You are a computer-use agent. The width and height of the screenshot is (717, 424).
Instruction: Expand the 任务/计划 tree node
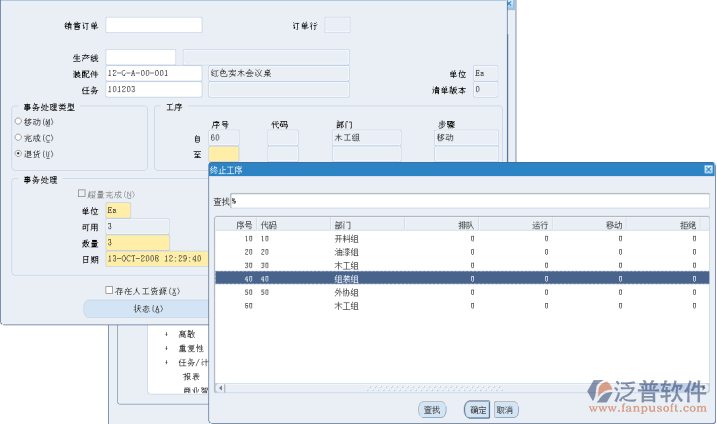click(x=166, y=362)
